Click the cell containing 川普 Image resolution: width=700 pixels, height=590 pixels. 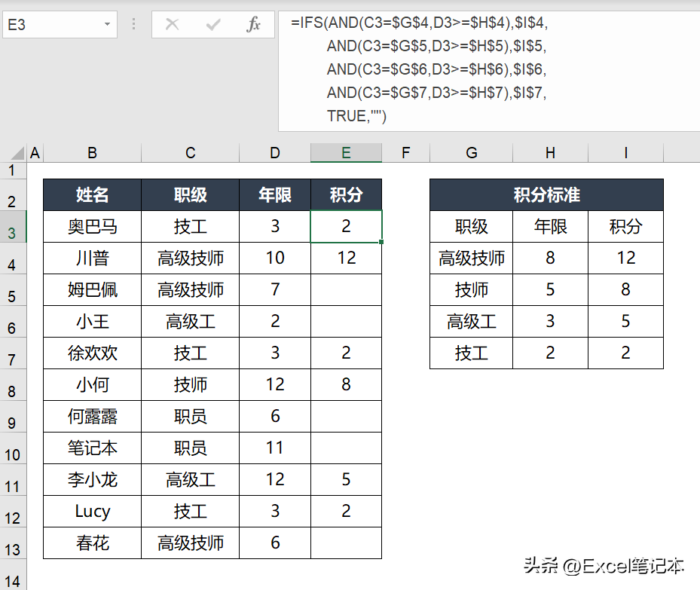[92, 258]
